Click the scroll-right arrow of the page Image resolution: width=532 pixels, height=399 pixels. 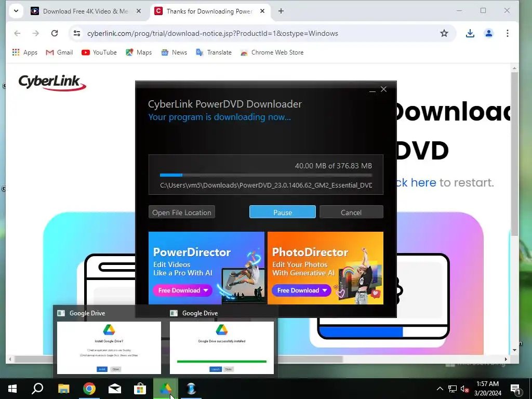pyautogui.click(x=506, y=359)
